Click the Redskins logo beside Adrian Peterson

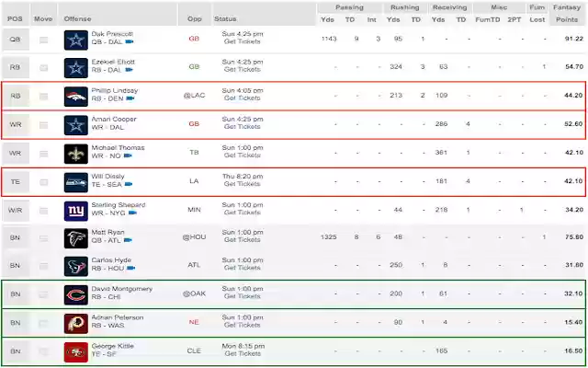(x=75, y=323)
